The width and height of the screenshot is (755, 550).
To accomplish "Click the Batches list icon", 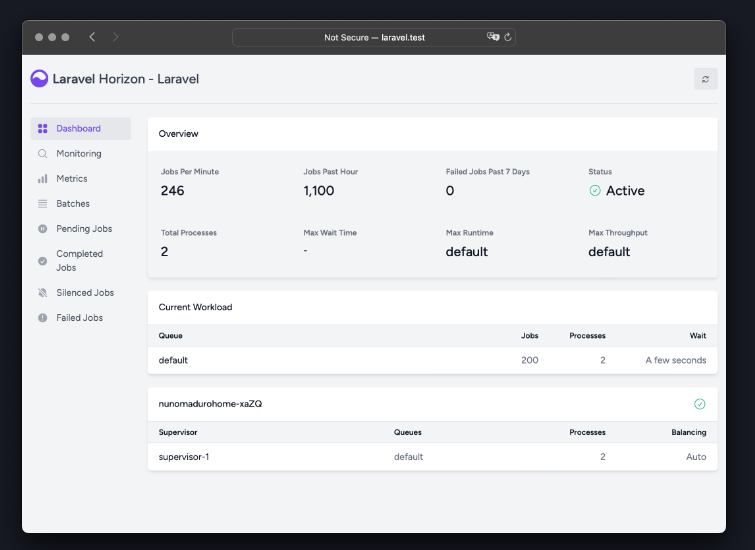I will click(x=43, y=204).
